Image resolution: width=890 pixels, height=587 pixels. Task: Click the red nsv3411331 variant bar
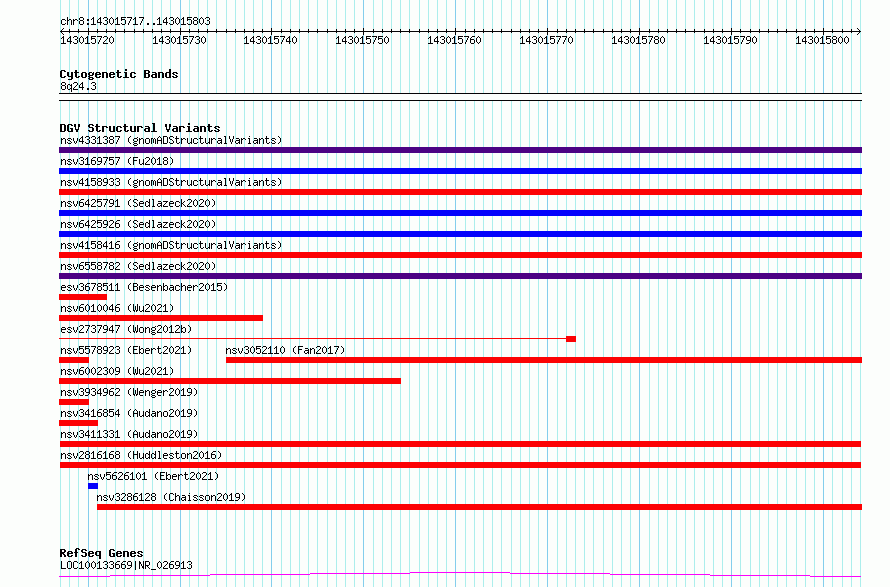[x=460, y=444]
